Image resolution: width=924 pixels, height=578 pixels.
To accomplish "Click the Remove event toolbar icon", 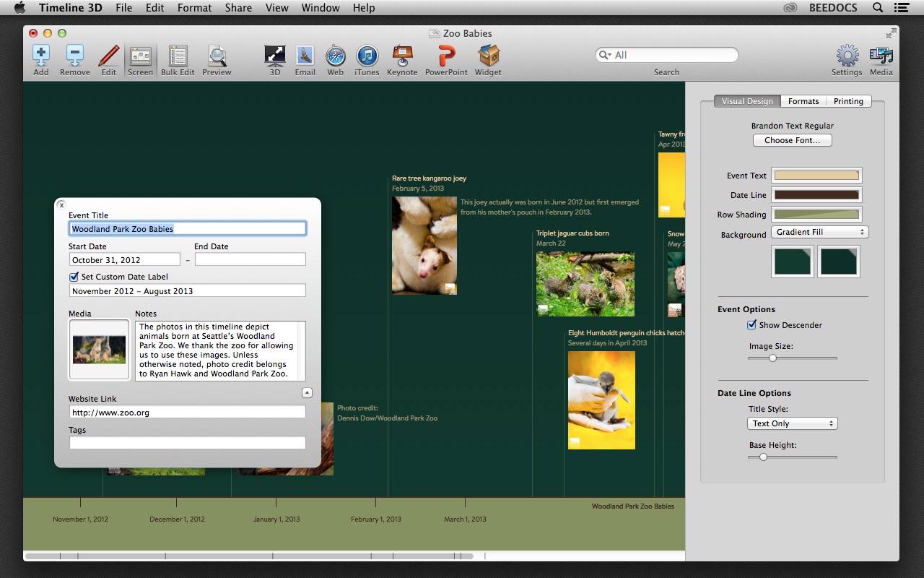I will (x=75, y=55).
